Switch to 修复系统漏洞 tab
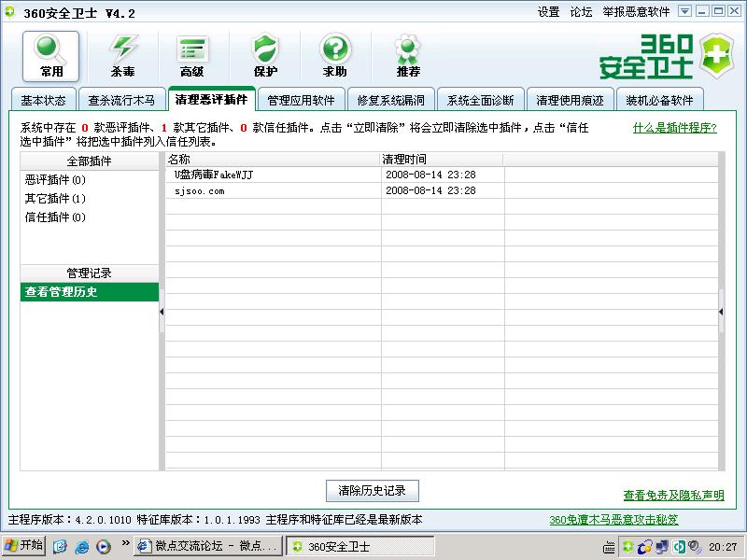Image resolution: width=747 pixels, height=560 pixels. [390, 100]
